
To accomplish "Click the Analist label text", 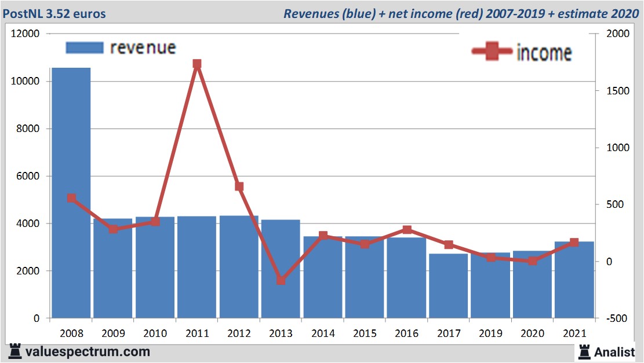I will [x=614, y=351].
